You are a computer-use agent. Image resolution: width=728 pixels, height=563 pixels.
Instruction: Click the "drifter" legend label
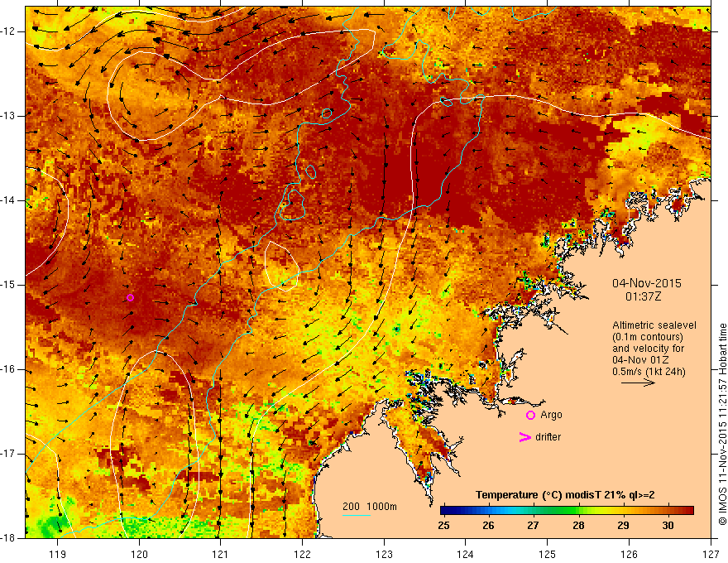pos(548,437)
